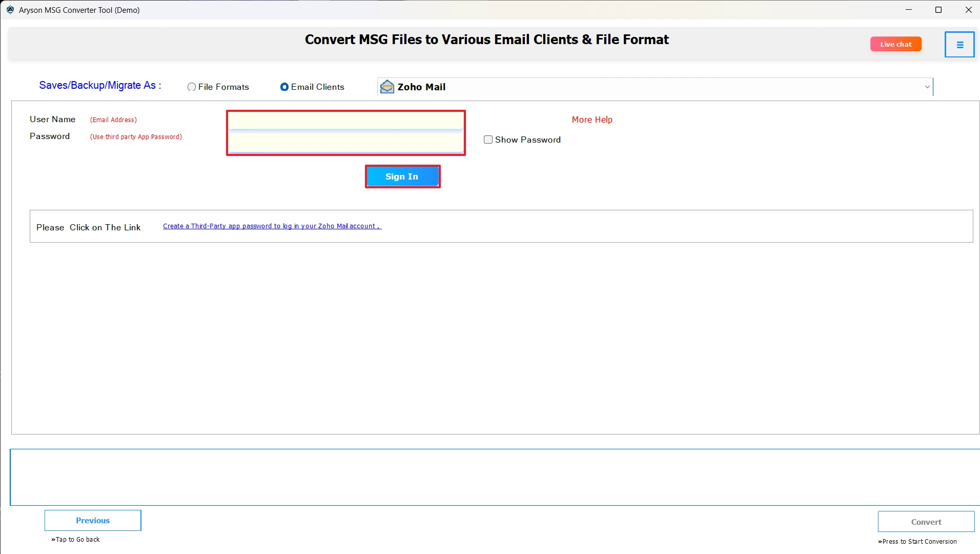The width and height of the screenshot is (980, 554).
Task: Open the More Help link
Action: click(592, 120)
